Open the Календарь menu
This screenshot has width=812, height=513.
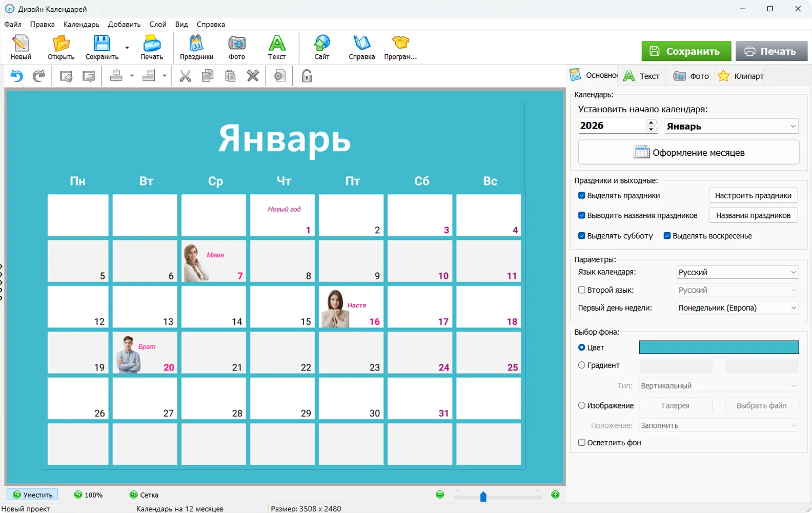click(81, 24)
